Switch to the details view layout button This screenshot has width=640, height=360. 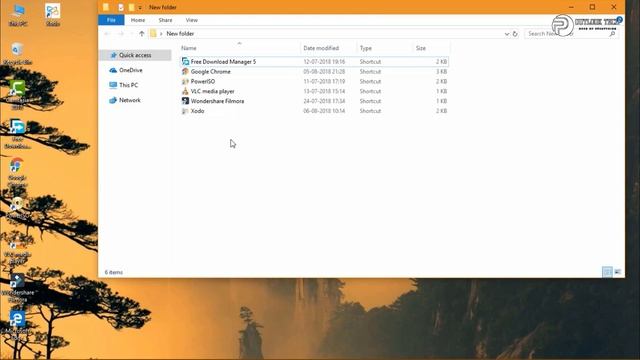[607, 272]
